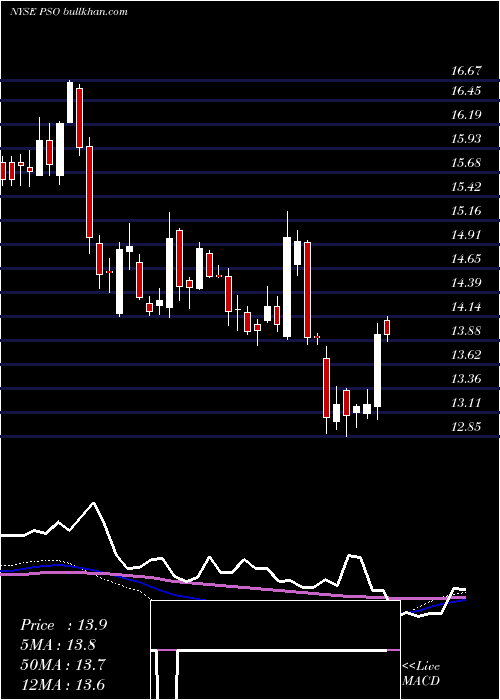The height and width of the screenshot is (700, 500).
Task: Click the 15.42 price axis label
Action: 466,187
